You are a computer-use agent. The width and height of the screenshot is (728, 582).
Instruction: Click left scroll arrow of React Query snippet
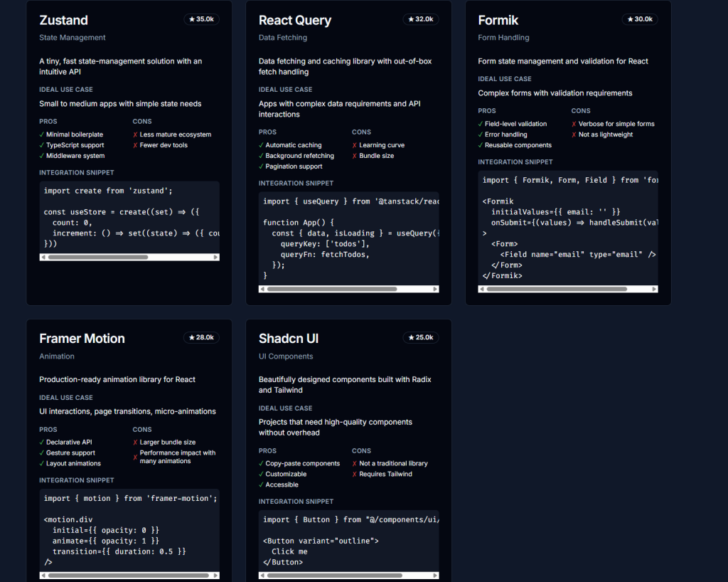coord(262,289)
